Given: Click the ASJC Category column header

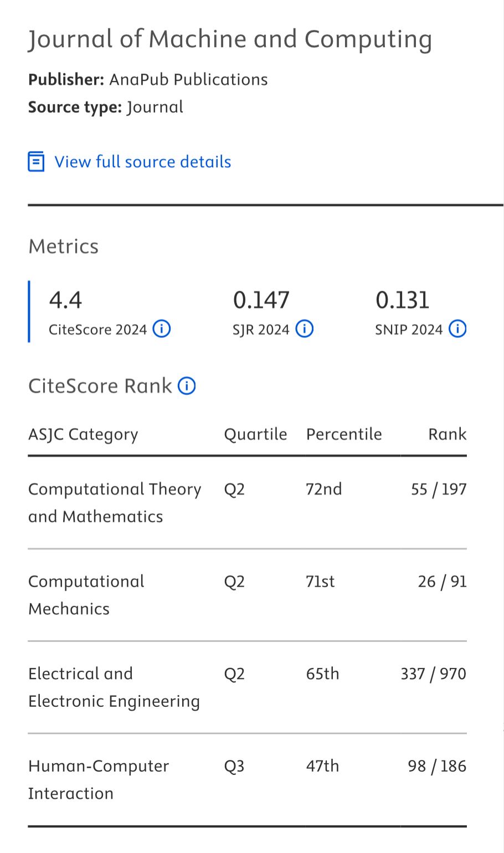Looking at the screenshot, I should coord(83,435).
